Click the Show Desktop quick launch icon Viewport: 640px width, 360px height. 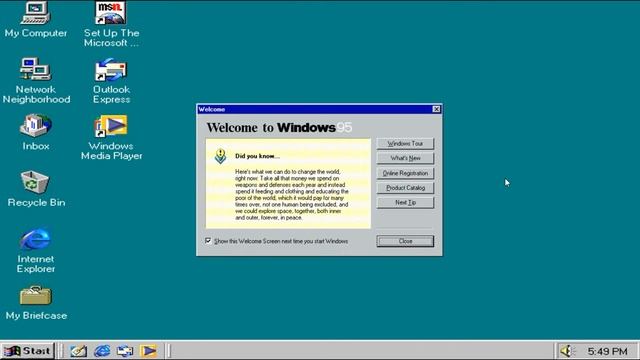tap(78, 351)
